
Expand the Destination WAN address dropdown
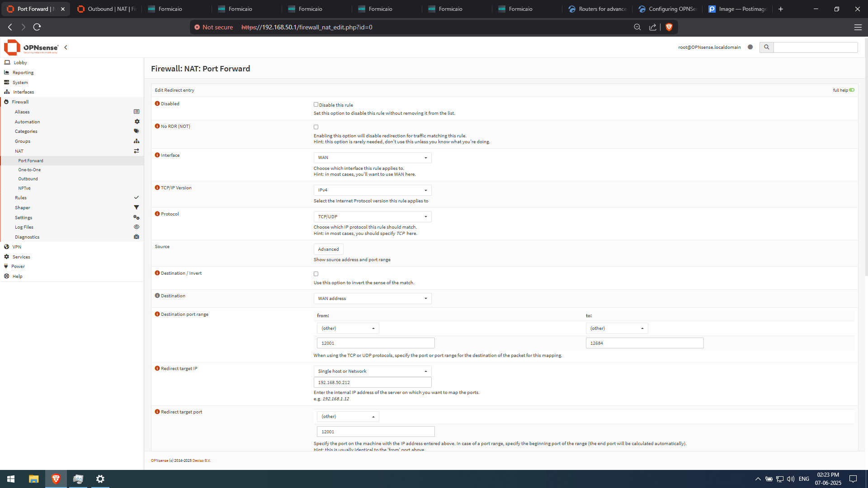click(372, 299)
